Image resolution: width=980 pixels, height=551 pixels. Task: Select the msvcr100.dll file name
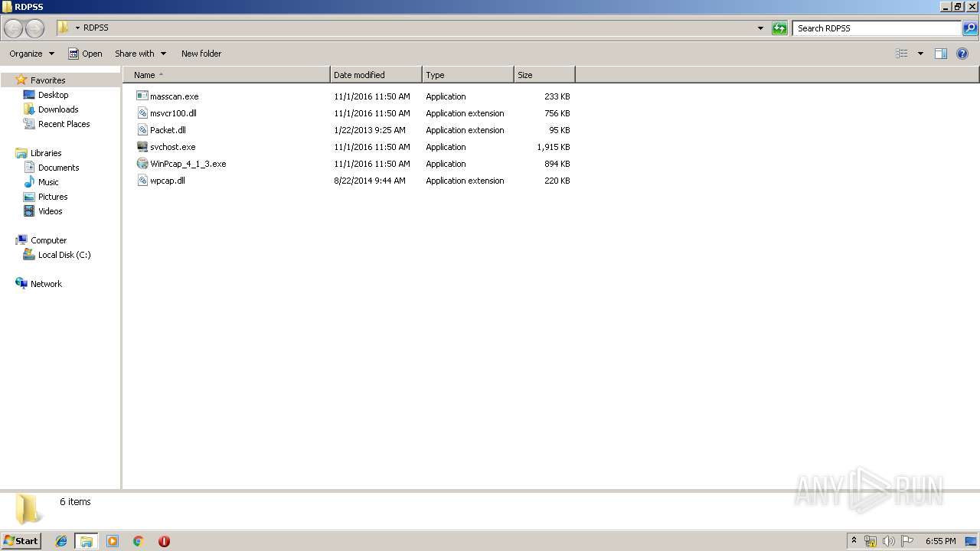tap(173, 113)
